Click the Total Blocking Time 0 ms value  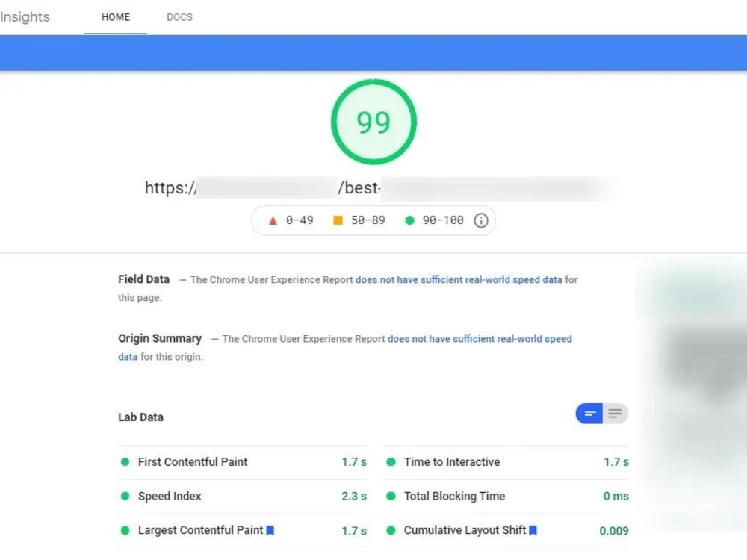616,497
